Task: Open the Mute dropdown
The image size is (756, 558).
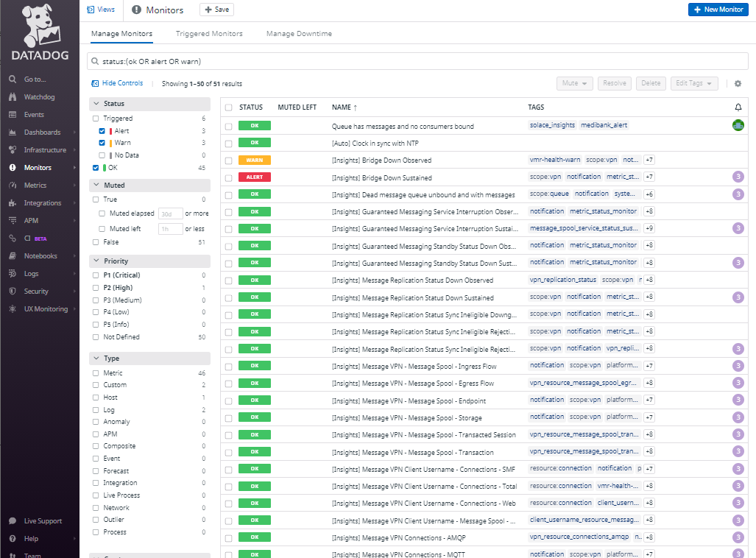Action: 575,84
